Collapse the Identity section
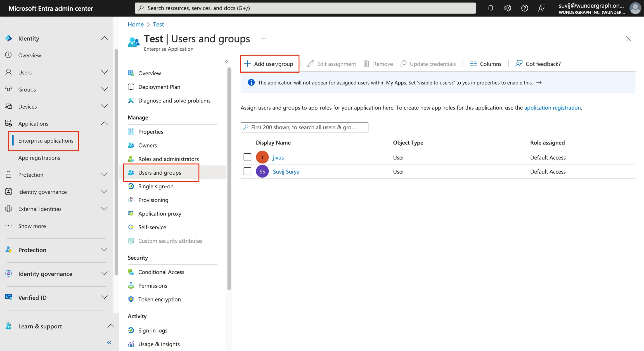Viewport: 644px width, 351px height. pyautogui.click(x=104, y=38)
